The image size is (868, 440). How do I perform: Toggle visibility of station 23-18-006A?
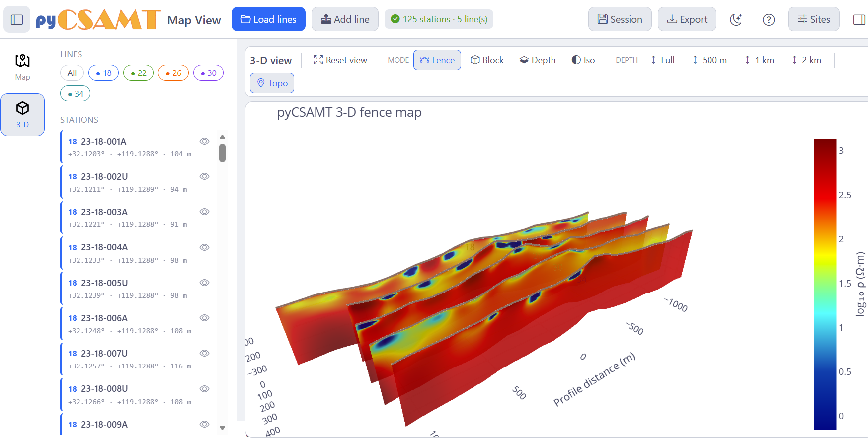tap(204, 318)
